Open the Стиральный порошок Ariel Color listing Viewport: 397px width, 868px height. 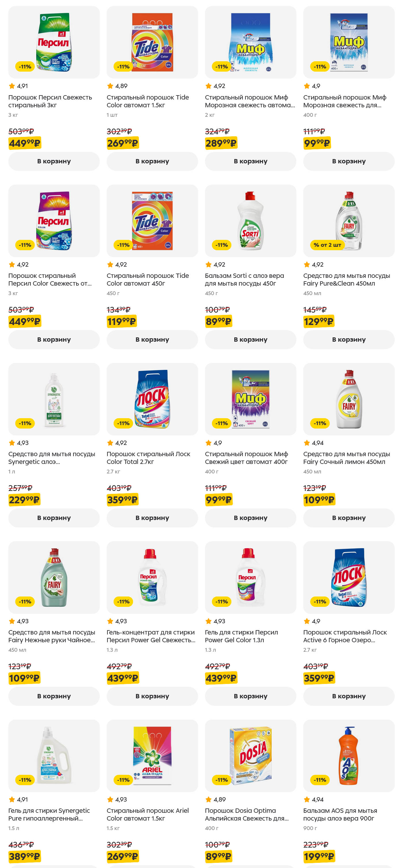pyautogui.click(x=148, y=815)
